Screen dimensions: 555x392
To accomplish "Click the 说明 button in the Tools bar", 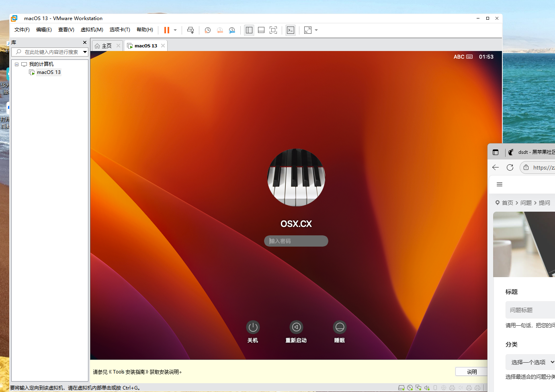I will click(x=471, y=372).
